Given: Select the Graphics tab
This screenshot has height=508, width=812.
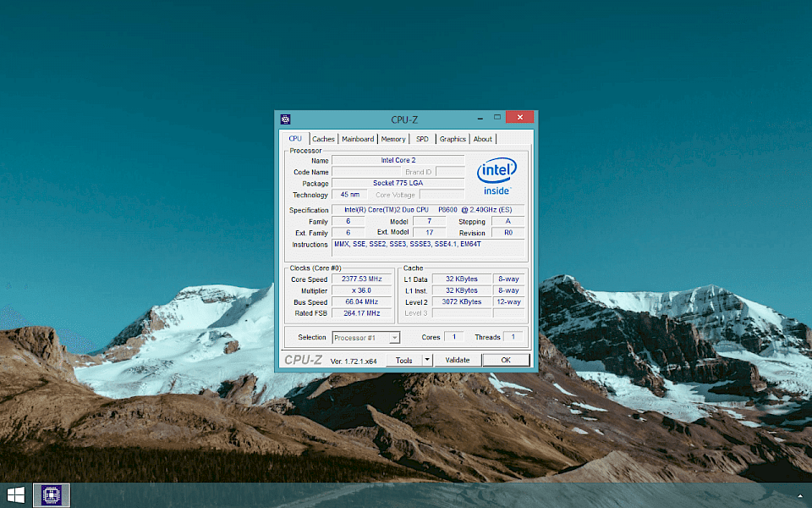Looking at the screenshot, I should point(453,139).
